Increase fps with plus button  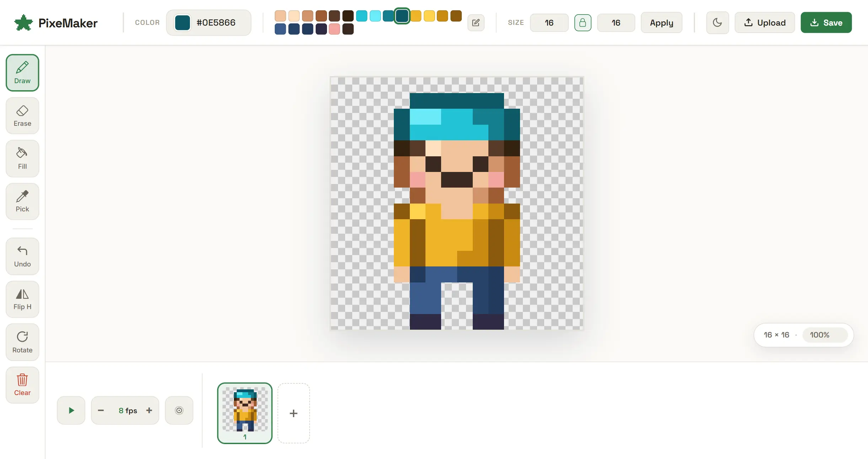(149, 410)
